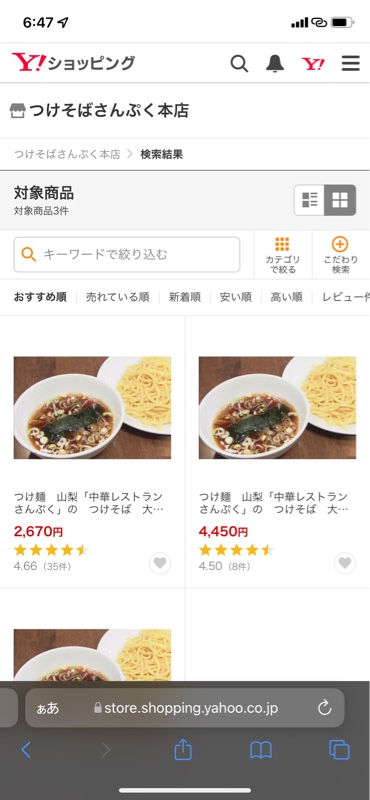The height and width of the screenshot is (800, 370).
Task: Open こだわり検索 advanced search
Action: (340, 255)
